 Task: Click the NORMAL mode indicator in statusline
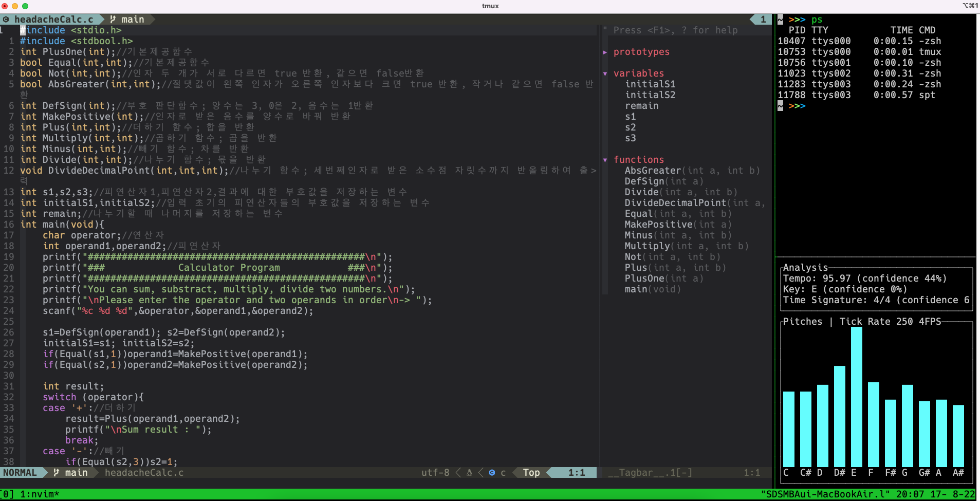pyautogui.click(x=20, y=473)
